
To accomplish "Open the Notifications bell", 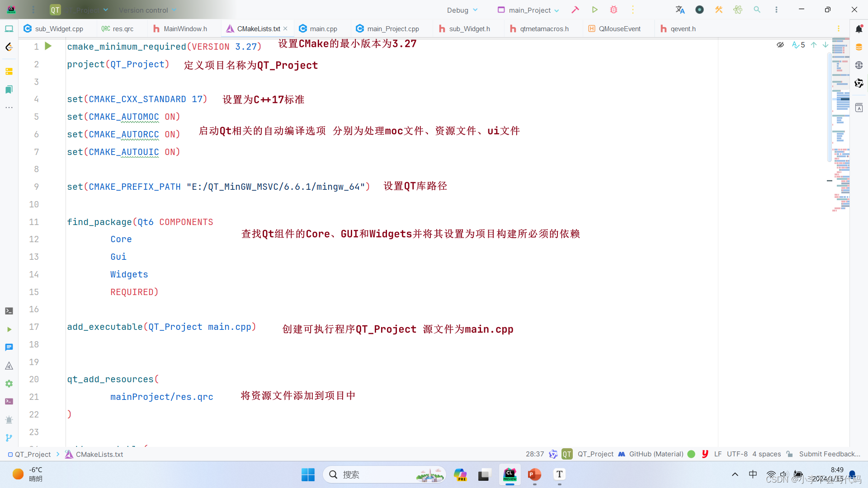I will click(859, 29).
